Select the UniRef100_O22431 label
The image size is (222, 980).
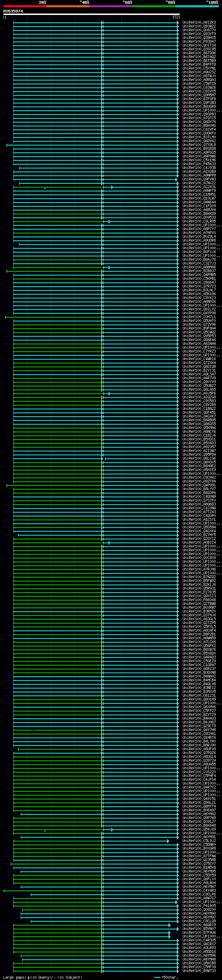tap(199, 187)
